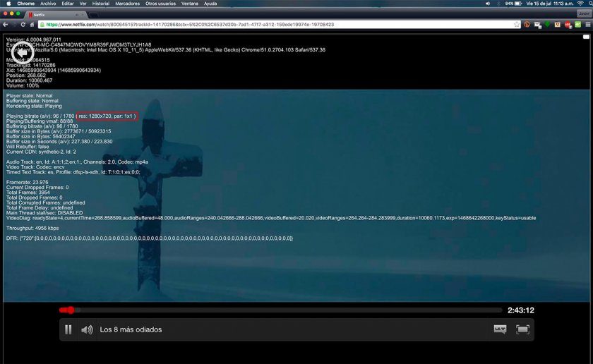Go back using the browser back arrow

[6, 24]
